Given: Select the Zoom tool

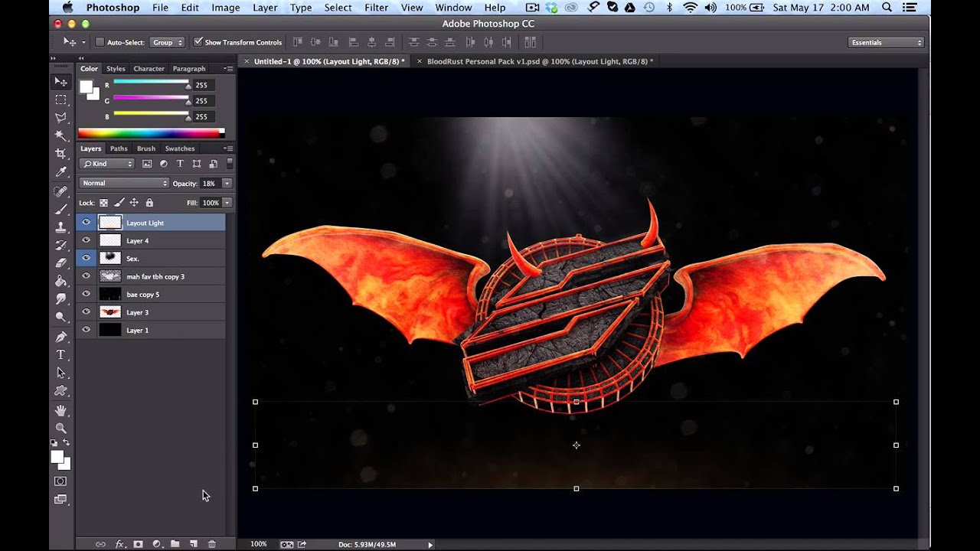Looking at the screenshot, I should (61, 429).
